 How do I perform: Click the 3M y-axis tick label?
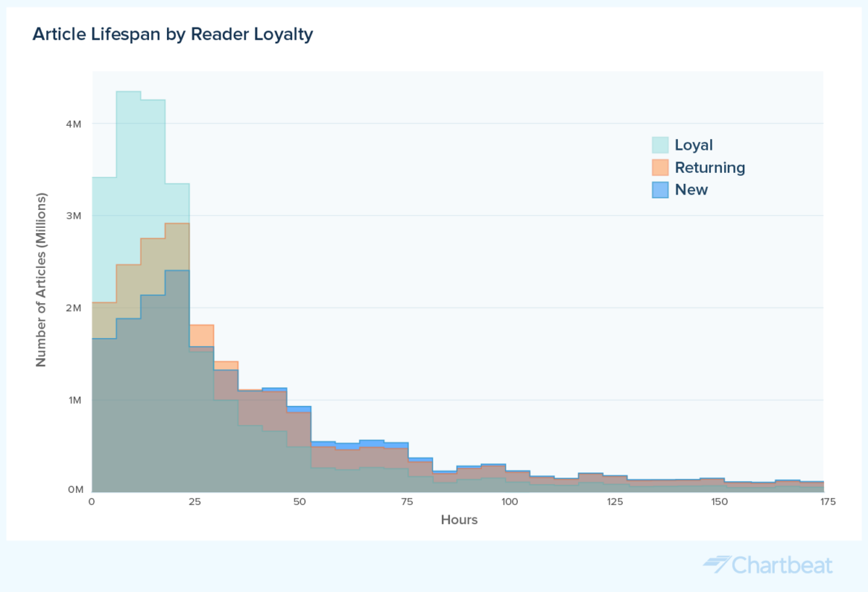tap(73, 216)
